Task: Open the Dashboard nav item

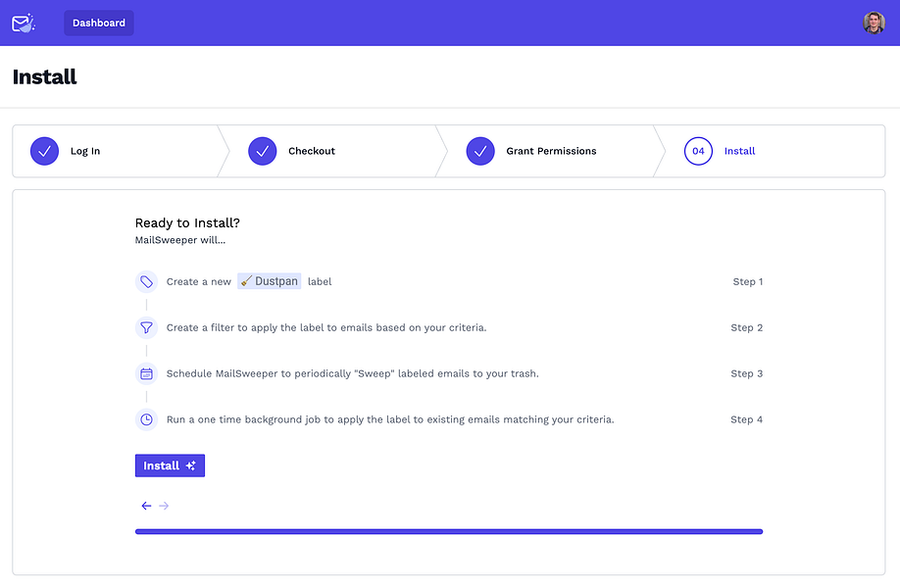Action: tap(99, 23)
